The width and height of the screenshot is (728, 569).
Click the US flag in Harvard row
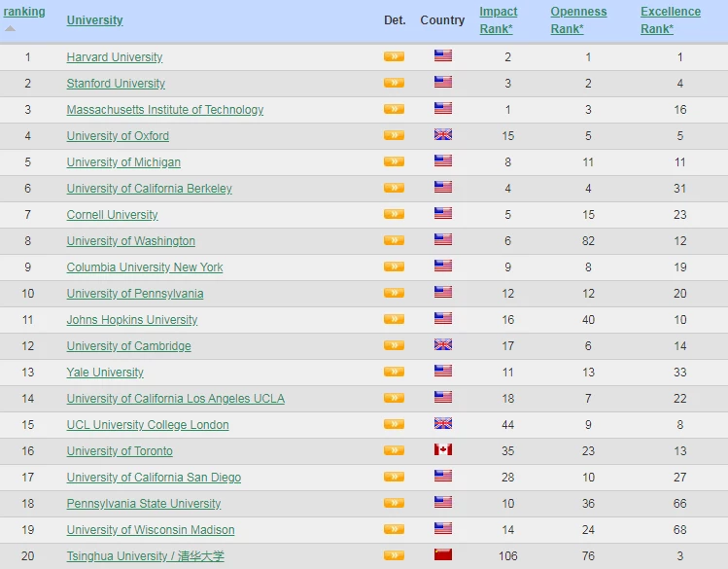(443, 55)
